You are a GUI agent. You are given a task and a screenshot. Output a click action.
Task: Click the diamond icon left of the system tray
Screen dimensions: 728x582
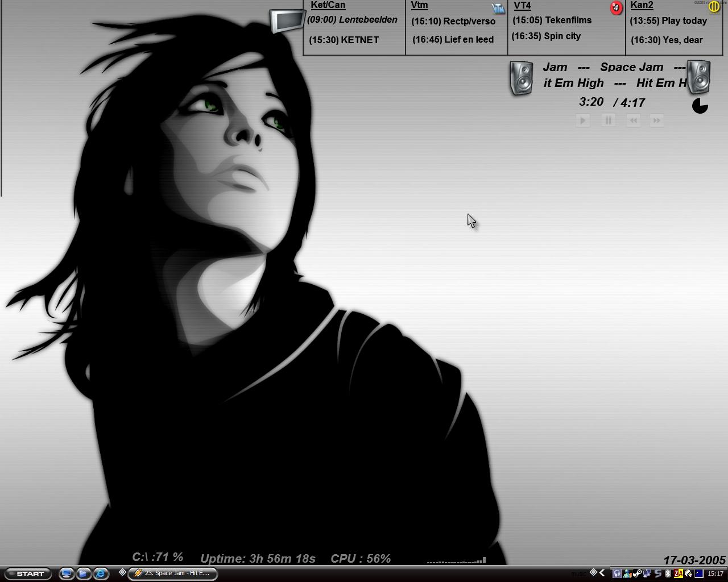[x=593, y=572]
